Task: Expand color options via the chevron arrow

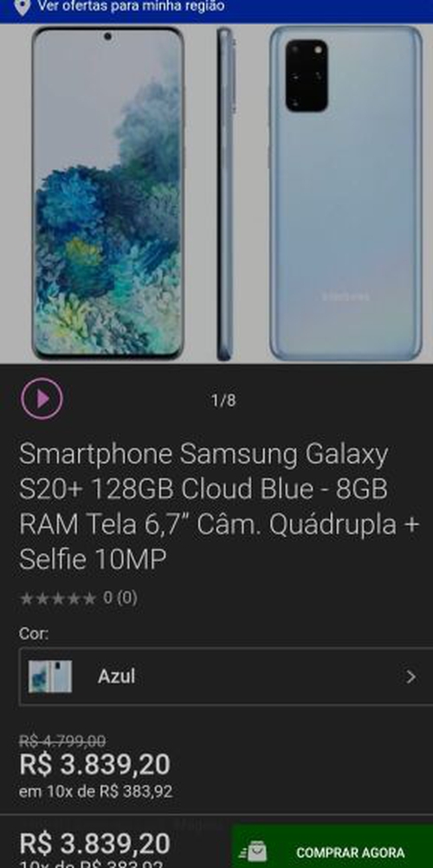Action: [x=410, y=677]
